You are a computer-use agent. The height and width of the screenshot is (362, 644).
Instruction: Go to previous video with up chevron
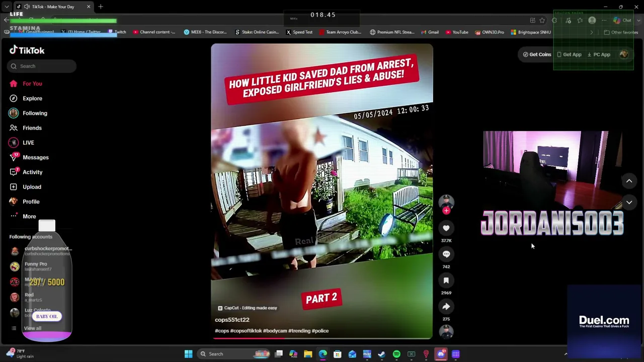[629, 181]
